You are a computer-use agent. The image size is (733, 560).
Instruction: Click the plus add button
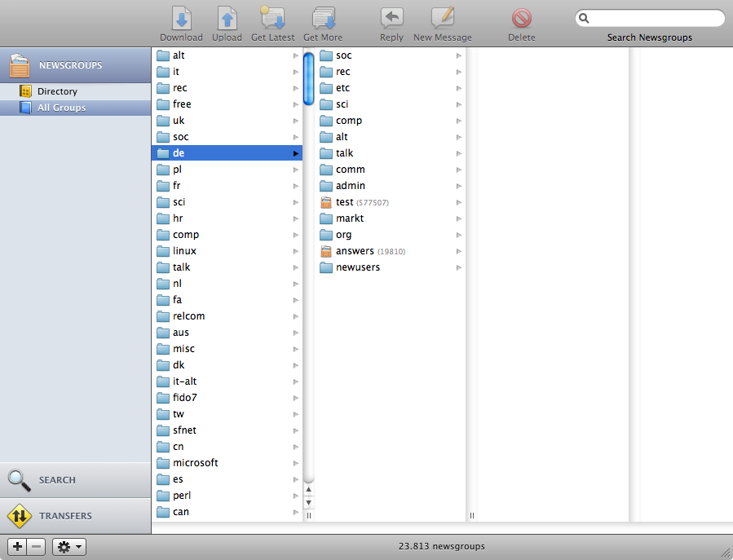click(x=17, y=547)
